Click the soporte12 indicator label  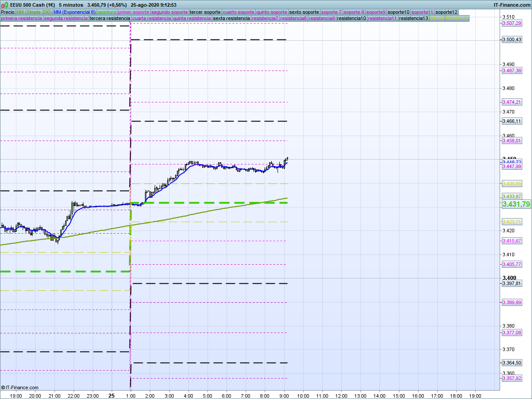click(x=446, y=12)
